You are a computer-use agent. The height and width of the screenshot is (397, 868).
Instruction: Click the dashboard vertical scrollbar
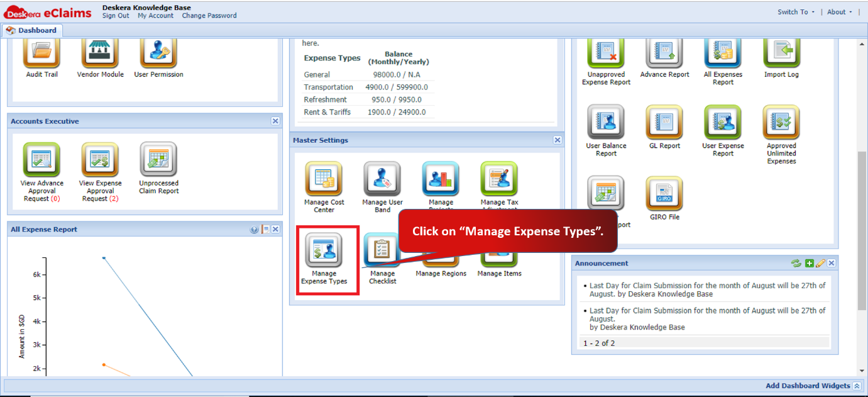[x=862, y=230]
